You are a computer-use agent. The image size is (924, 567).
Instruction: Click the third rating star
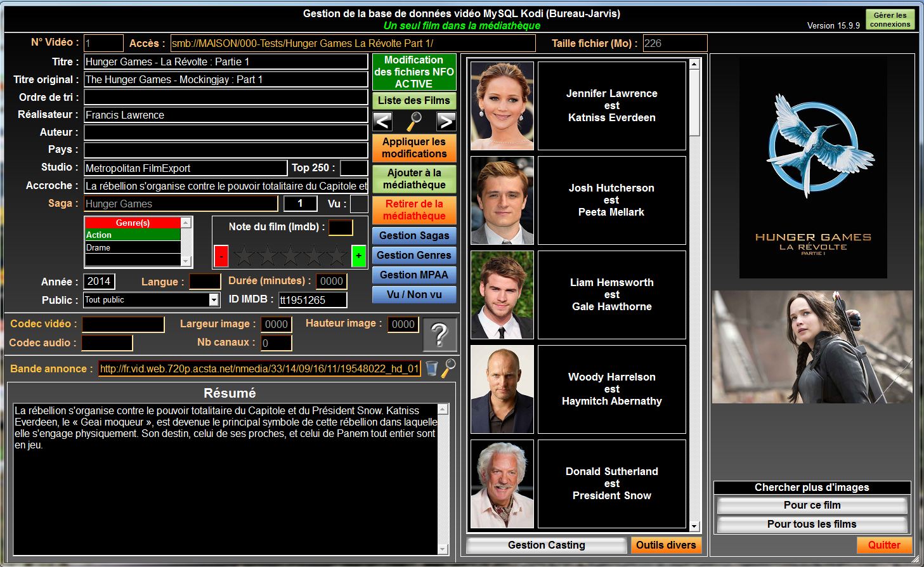click(290, 256)
